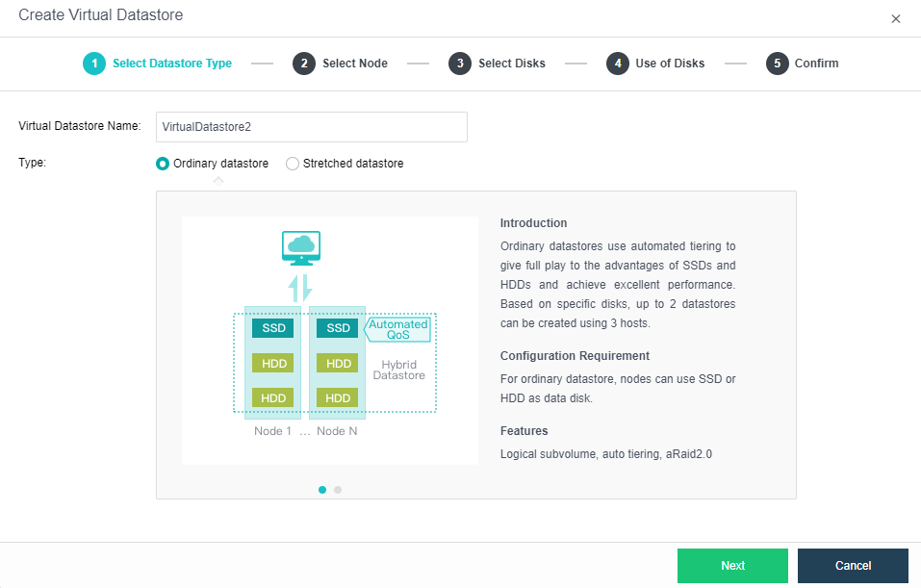Click the step 2 number icon
921x588 pixels.
[303, 64]
